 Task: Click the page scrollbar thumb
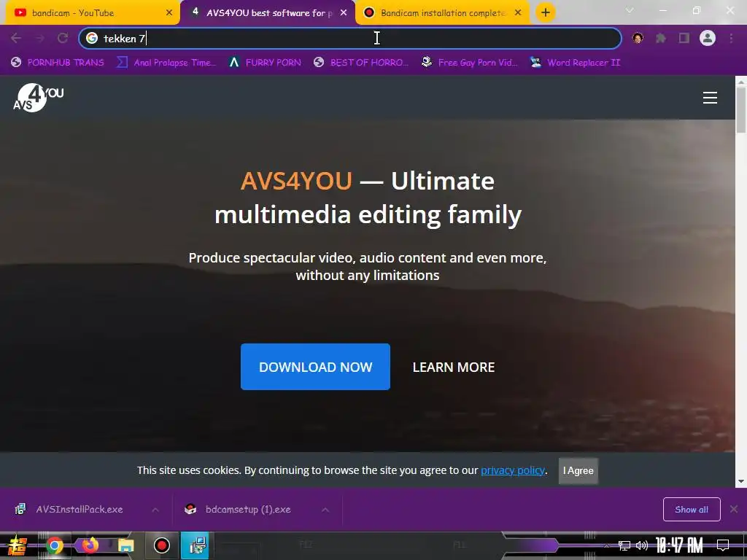pos(741,111)
